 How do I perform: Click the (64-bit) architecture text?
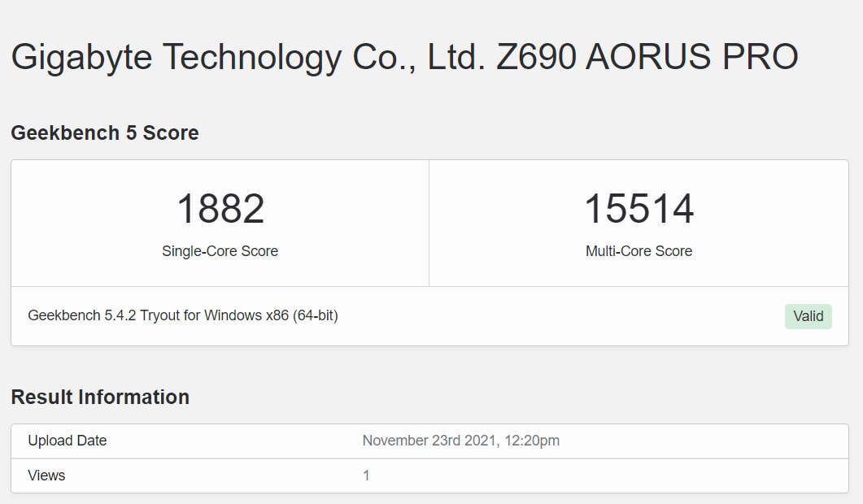coord(316,315)
